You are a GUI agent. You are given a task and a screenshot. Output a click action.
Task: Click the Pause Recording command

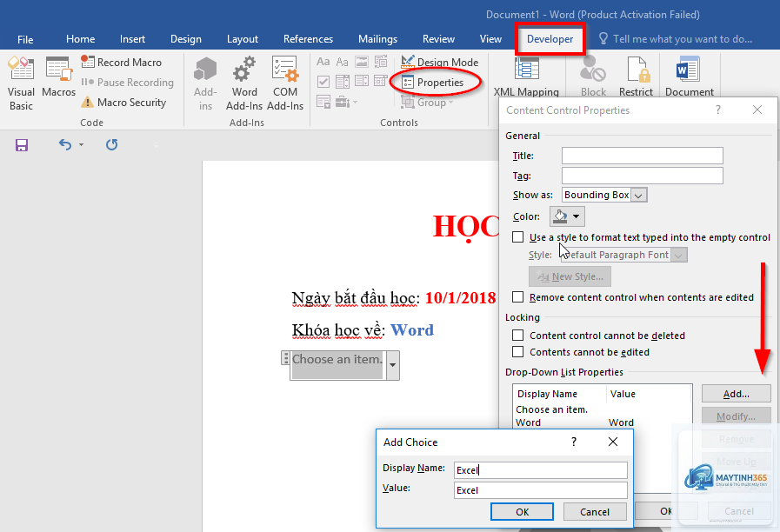127,82
